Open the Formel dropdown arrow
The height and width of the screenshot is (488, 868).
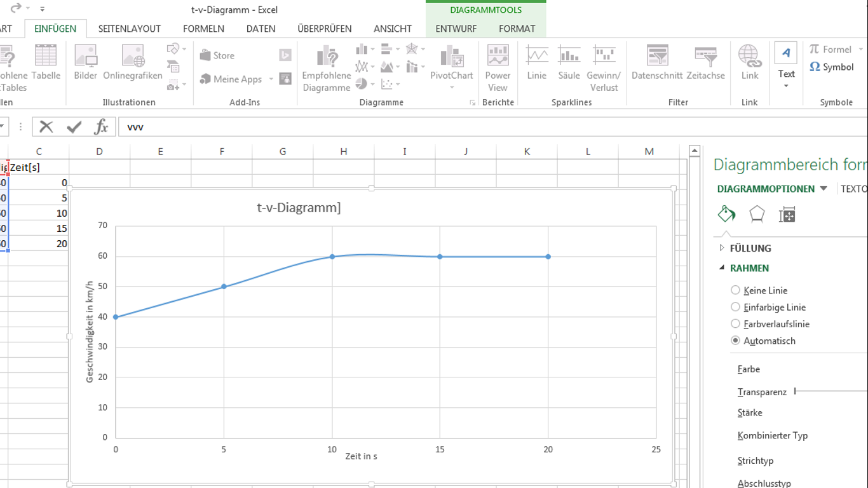(x=862, y=50)
